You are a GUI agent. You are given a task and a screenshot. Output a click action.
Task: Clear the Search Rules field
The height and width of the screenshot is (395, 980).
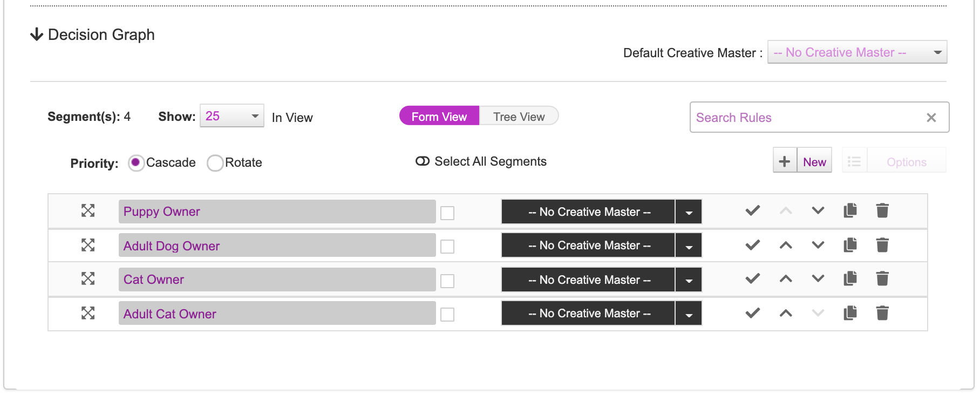click(x=931, y=118)
